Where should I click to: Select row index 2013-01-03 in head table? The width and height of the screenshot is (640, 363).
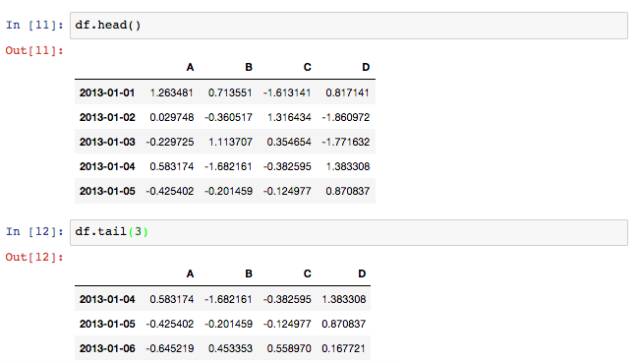[107, 142]
